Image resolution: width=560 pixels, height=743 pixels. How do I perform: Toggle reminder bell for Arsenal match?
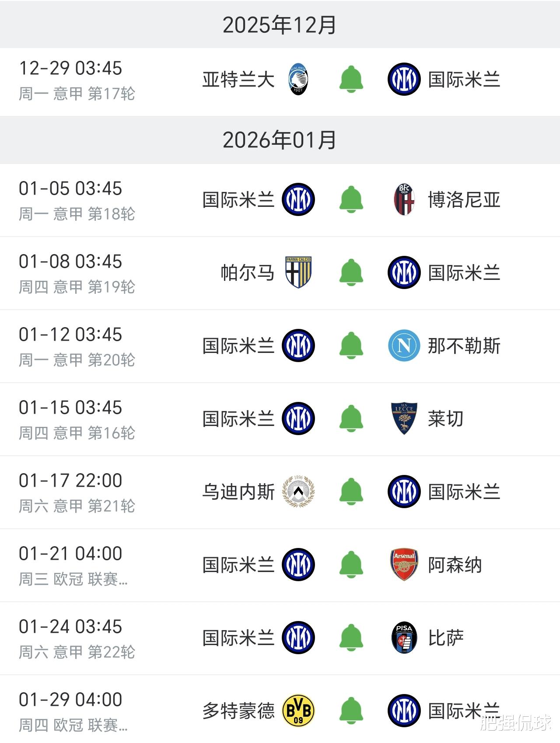pos(351,565)
